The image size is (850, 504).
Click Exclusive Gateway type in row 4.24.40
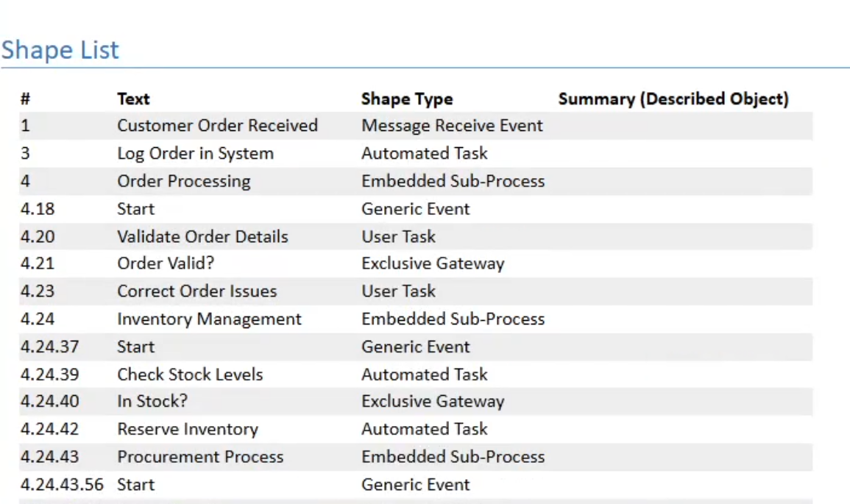433,402
